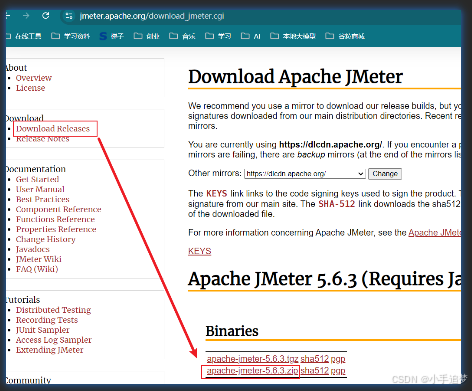
Task: Go to Download Releases
Action: pyautogui.click(x=53, y=129)
